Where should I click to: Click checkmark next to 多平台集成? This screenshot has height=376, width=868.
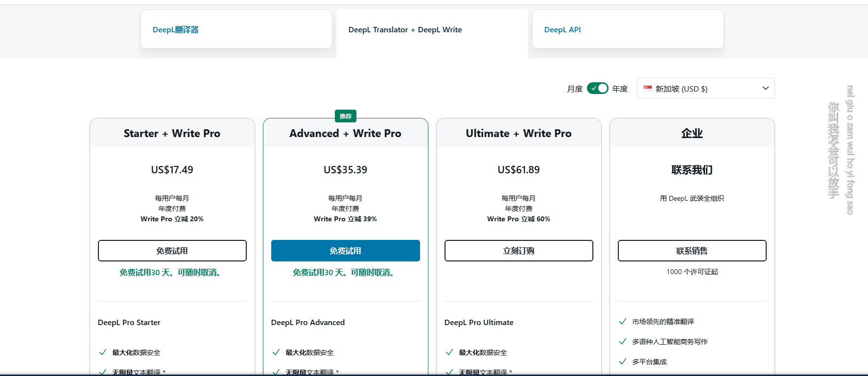[x=623, y=362]
